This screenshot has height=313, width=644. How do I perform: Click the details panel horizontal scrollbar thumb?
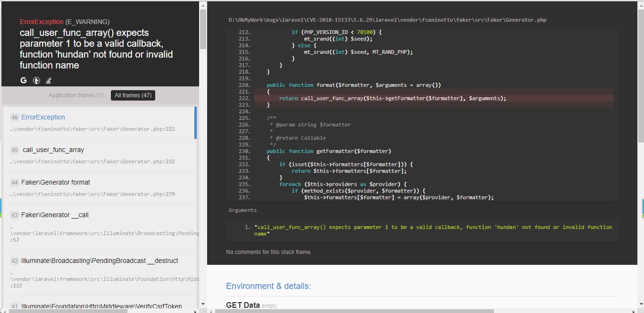point(354,311)
